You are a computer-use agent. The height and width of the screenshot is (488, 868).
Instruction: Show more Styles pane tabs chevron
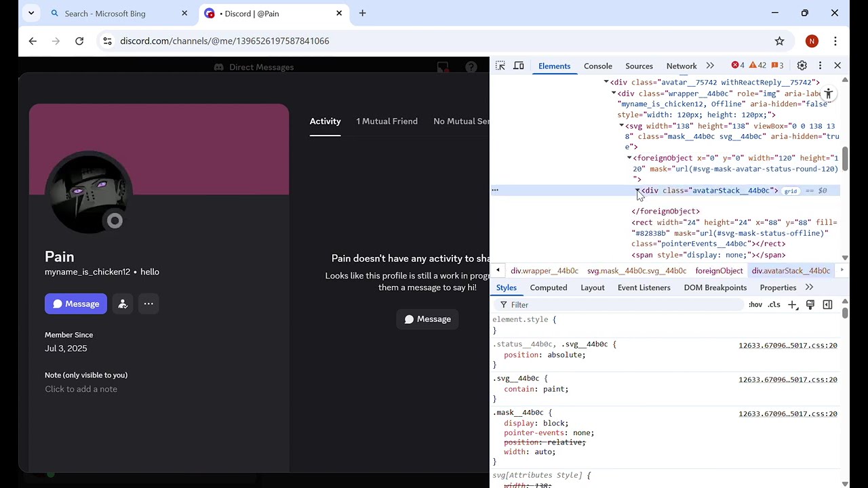(809, 287)
